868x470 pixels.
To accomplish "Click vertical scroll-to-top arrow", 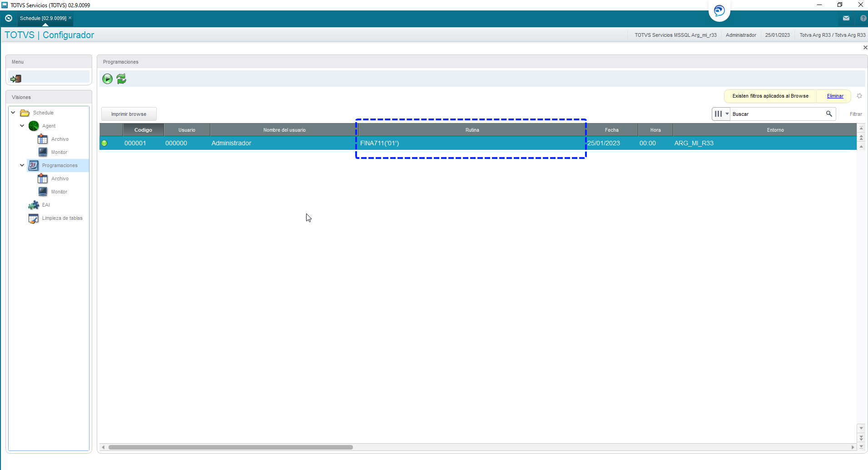I will pos(861,129).
